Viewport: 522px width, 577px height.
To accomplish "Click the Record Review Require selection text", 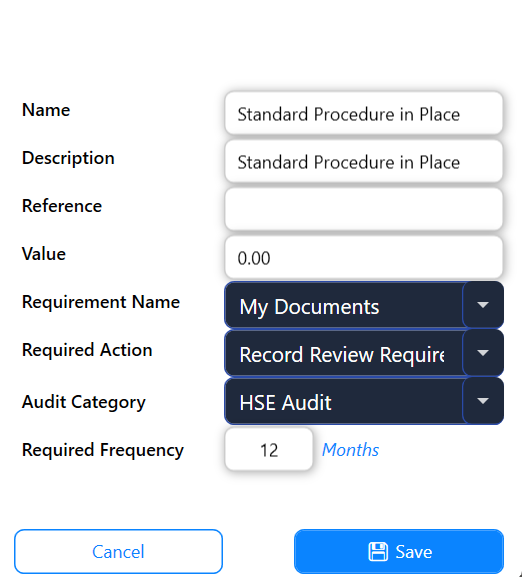I will pos(342,355).
